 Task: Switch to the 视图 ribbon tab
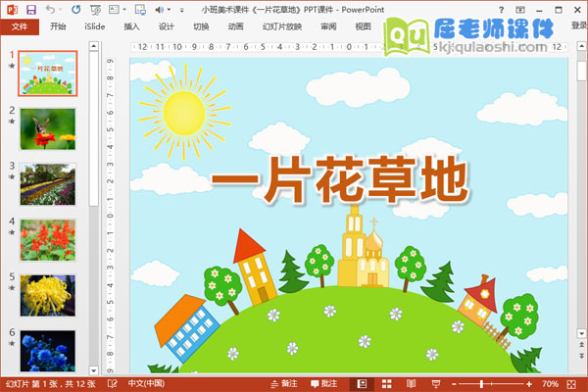pos(363,26)
